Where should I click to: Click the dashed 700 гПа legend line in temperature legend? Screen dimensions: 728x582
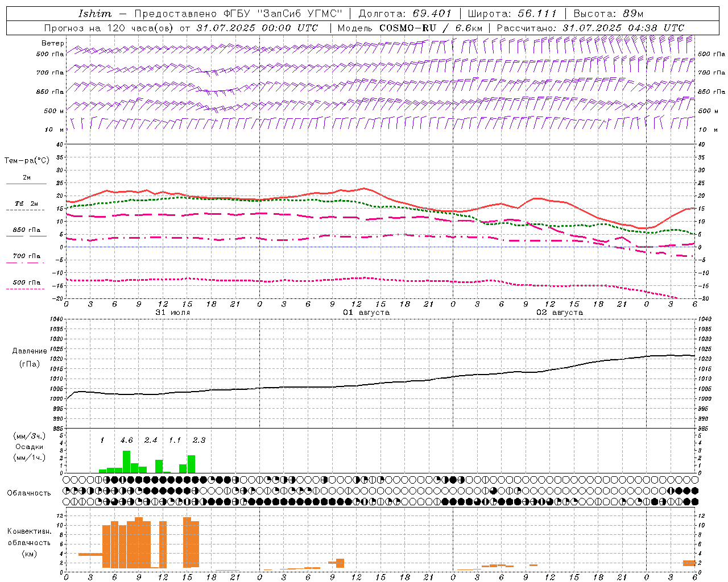[x=25, y=263]
